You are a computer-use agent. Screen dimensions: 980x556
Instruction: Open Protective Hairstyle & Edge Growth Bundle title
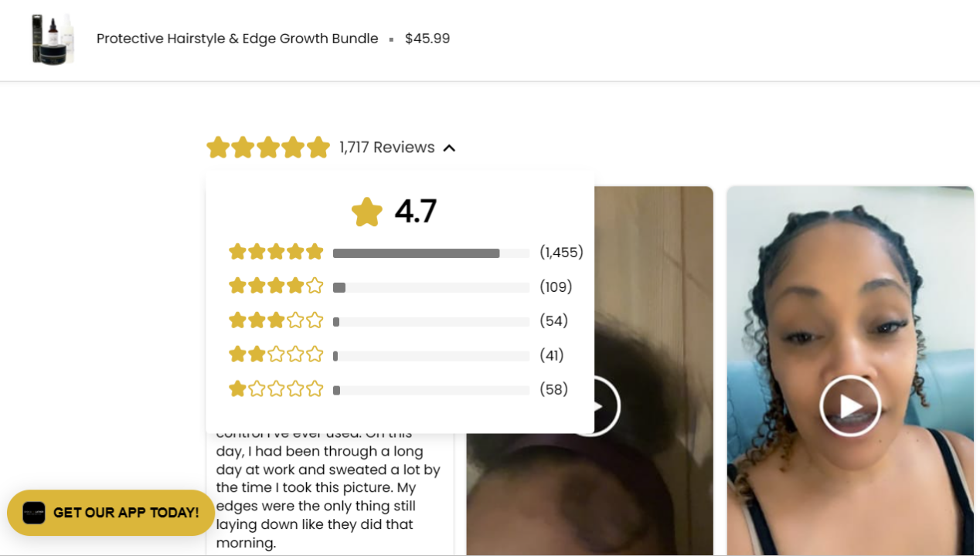237,39
